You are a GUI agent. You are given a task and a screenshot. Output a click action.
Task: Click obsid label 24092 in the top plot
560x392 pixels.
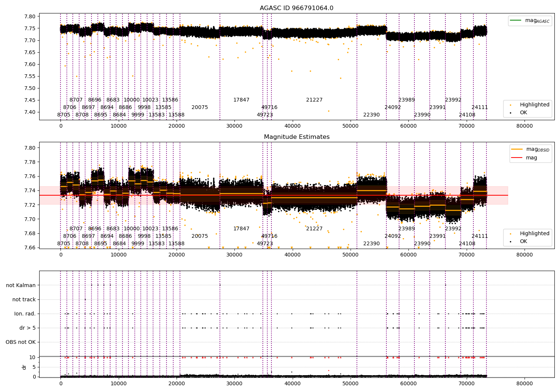coord(393,107)
